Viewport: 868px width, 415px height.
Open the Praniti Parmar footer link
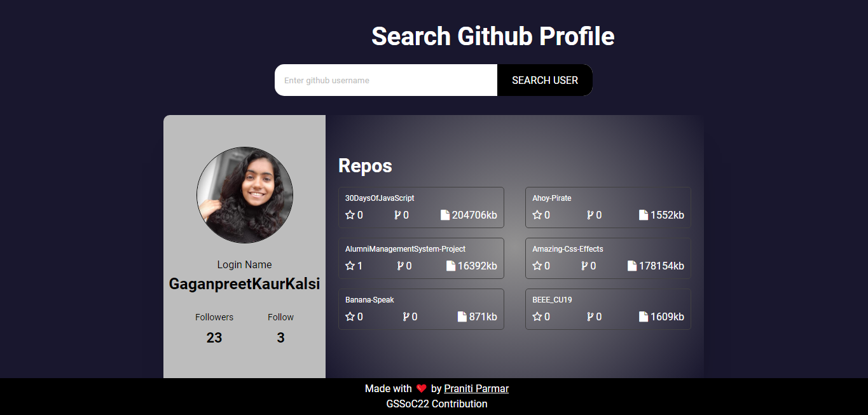click(x=476, y=389)
